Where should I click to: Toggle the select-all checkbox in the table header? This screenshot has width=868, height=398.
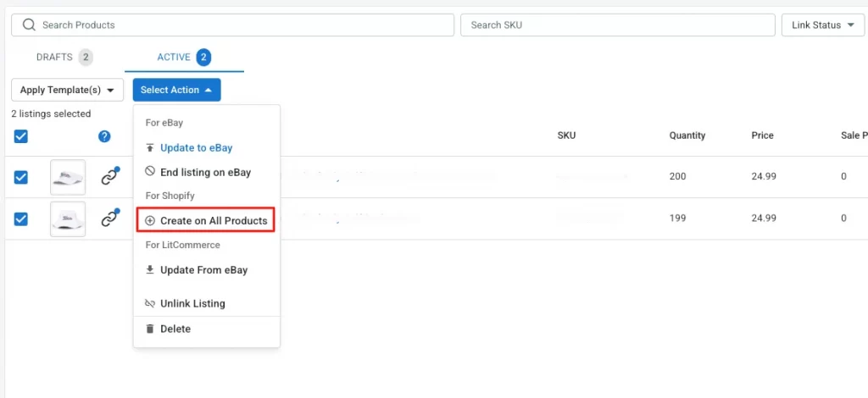20,136
